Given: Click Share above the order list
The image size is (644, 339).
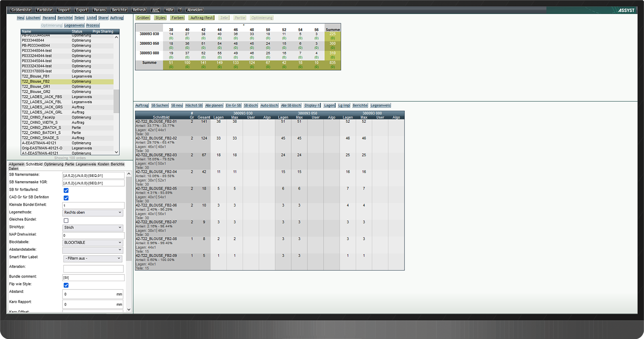Looking at the screenshot, I should [x=103, y=18].
